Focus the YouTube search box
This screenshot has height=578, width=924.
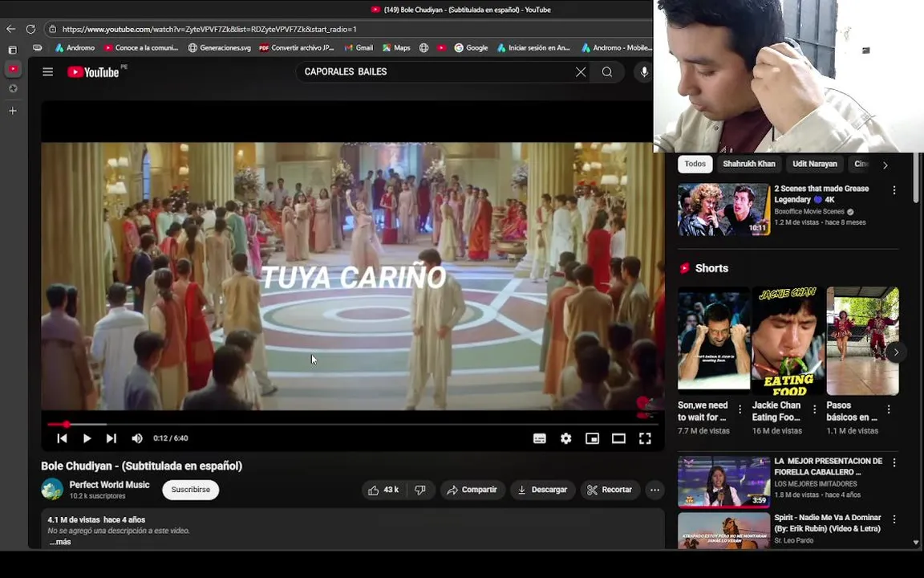(x=436, y=72)
